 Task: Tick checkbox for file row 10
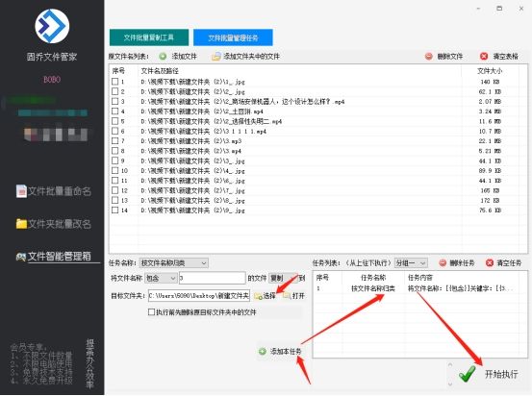[115, 170]
